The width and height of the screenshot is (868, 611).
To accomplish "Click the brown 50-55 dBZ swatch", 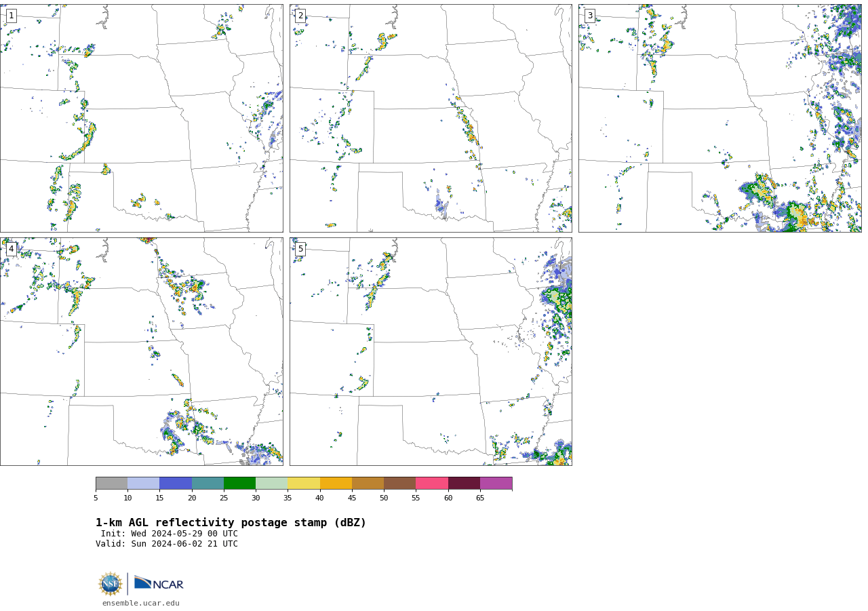I will pyautogui.click(x=400, y=484).
